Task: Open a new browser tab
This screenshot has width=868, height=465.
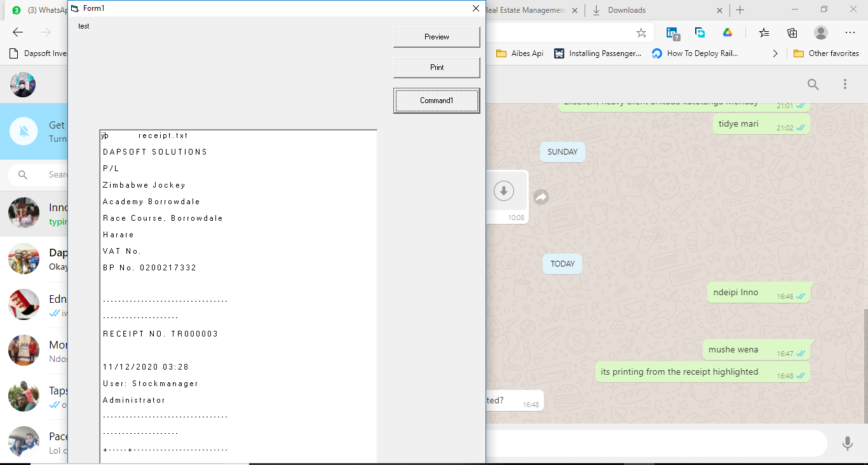Action: pos(740,10)
